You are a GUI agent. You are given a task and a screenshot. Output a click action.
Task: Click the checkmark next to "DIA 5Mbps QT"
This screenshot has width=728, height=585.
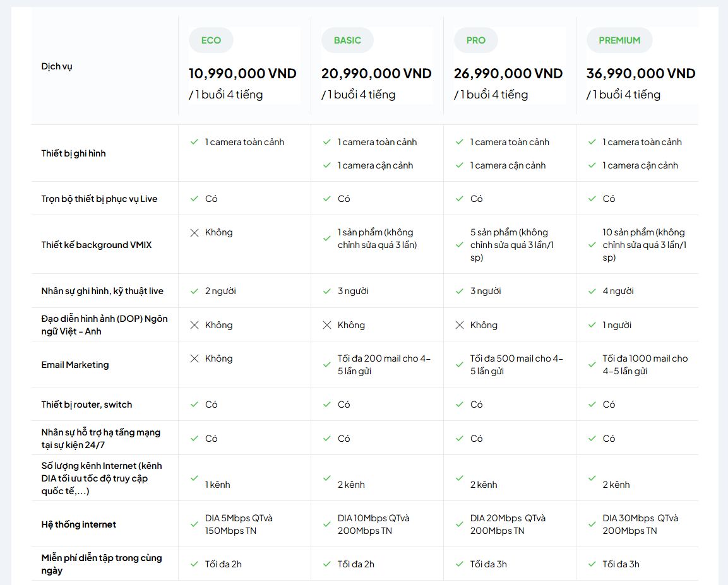click(194, 524)
